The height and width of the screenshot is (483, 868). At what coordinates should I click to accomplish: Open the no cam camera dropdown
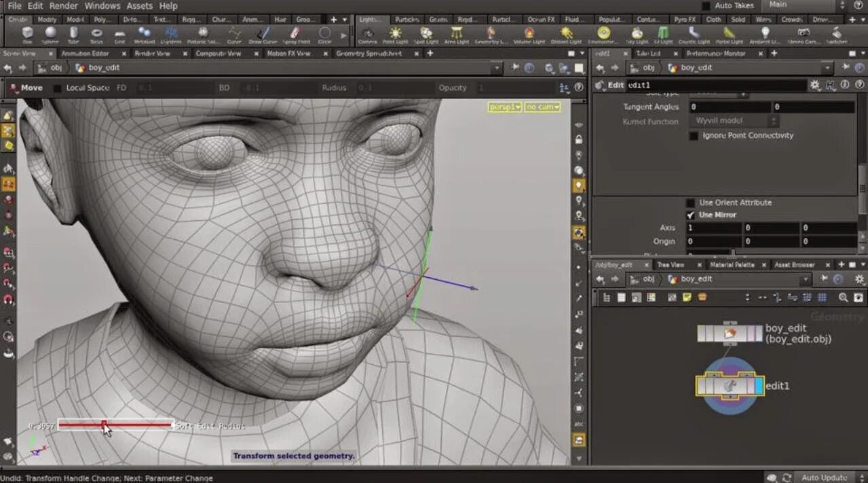pyautogui.click(x=543, y=107)
